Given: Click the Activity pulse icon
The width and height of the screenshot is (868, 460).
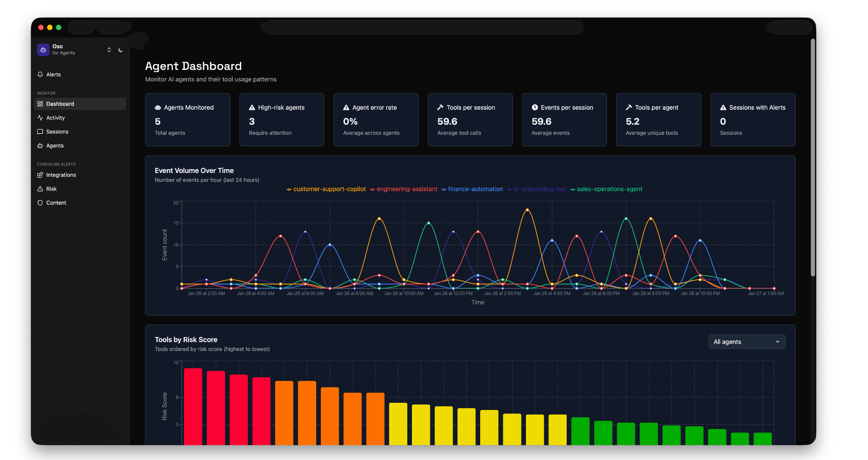Looking at the screenshot, I should tap(40, 118).
